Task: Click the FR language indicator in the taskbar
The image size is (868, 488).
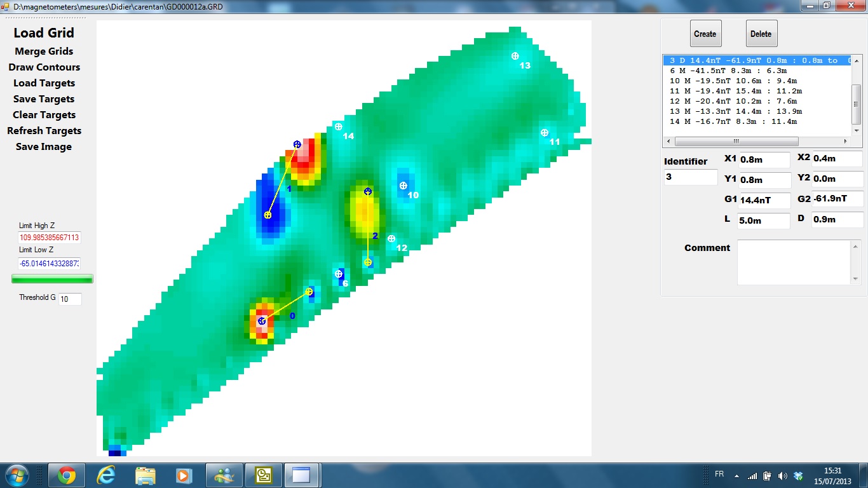Action: coord(719,474)
